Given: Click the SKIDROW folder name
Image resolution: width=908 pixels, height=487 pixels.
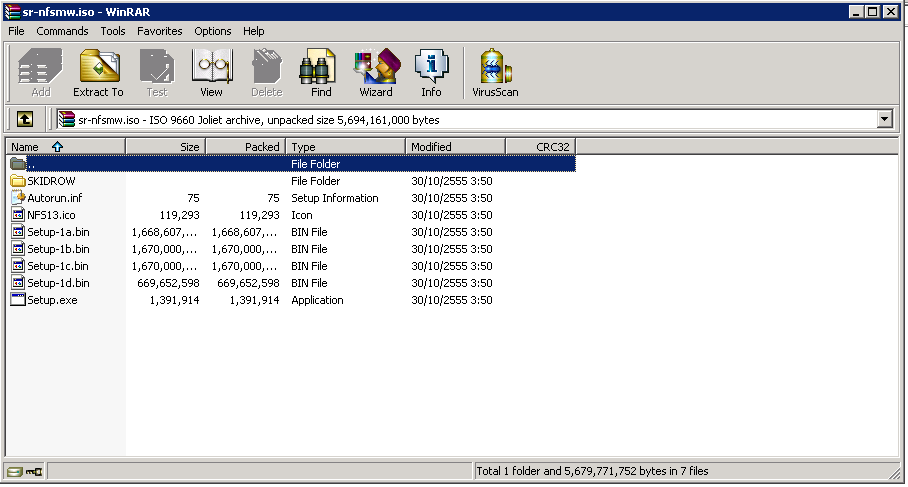Looking at the screenshot, I should pyautogui.click(x=52, y=181).
